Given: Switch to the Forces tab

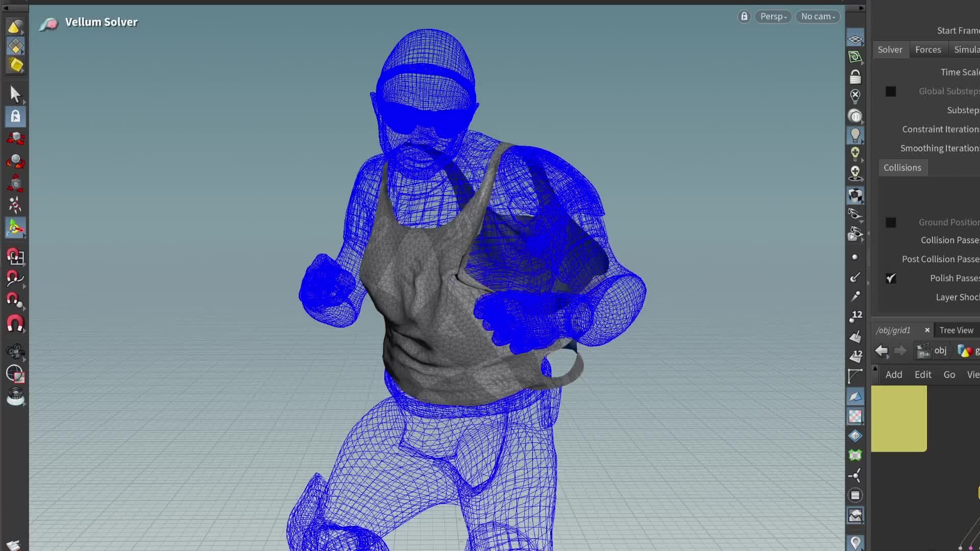Looking at the screenshot, I should click(x=928, y=49).
